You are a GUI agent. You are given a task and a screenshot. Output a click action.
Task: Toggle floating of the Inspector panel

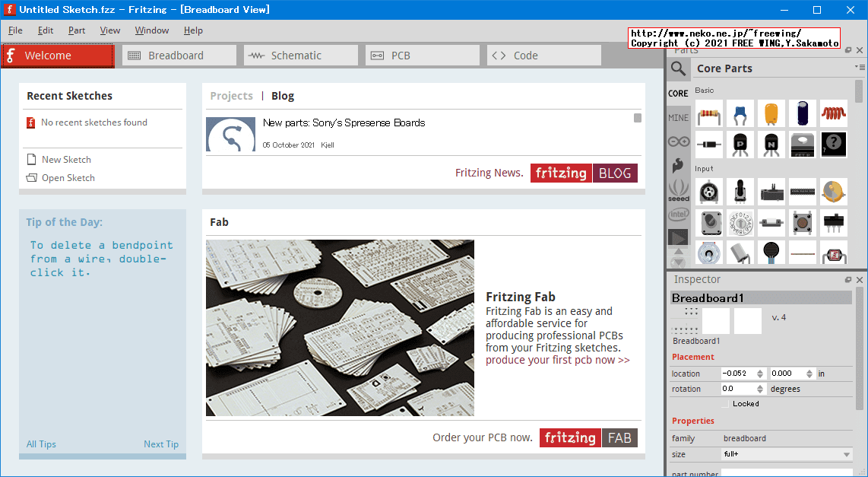pyautogui.click(x=848, y=280)
